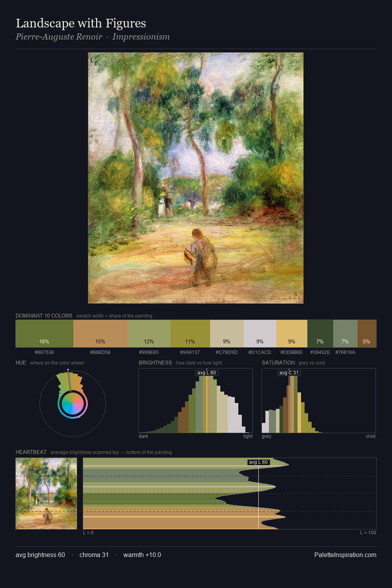Click the saturation chart 'grey' axis label
This screenshot has width=392, height=588.
click(267, 436)
